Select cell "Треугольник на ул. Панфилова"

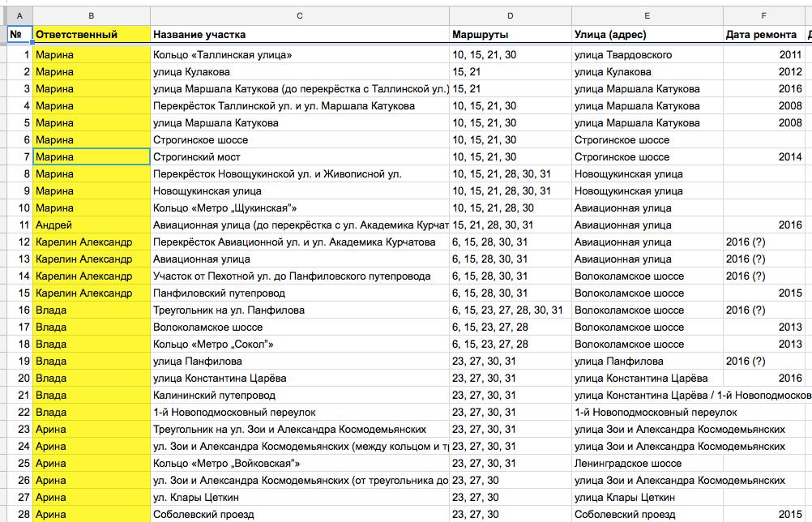pyautogui.click(x=299, y=310)
